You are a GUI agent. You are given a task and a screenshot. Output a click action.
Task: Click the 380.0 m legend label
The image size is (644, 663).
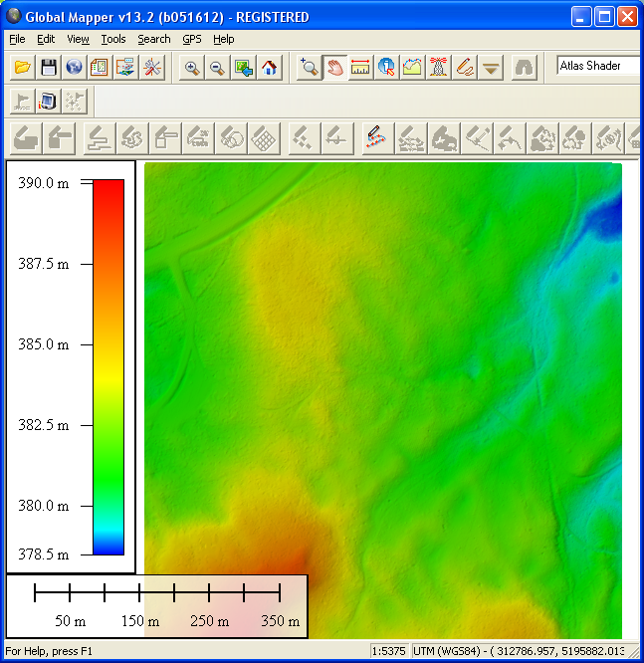[43, 506]
